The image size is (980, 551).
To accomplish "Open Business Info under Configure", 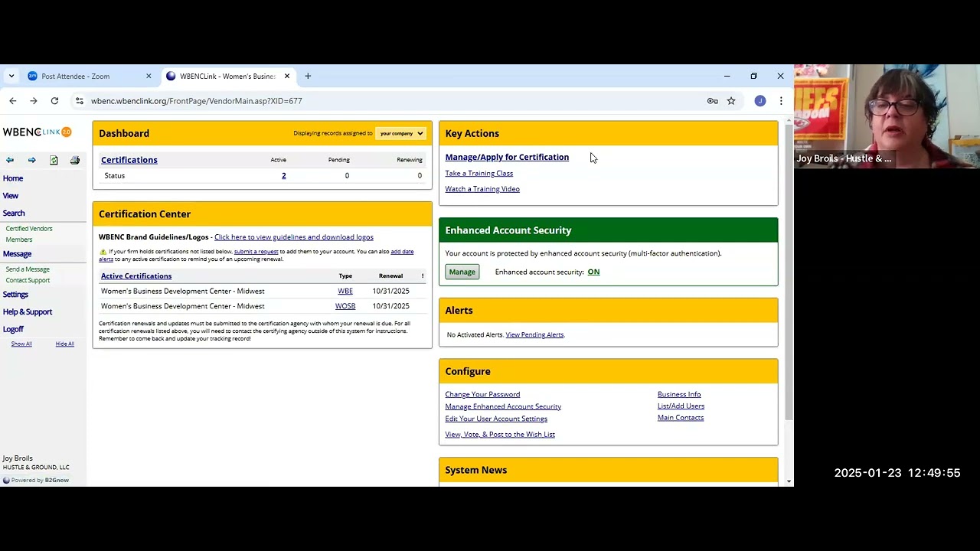I will click(679, 395).
